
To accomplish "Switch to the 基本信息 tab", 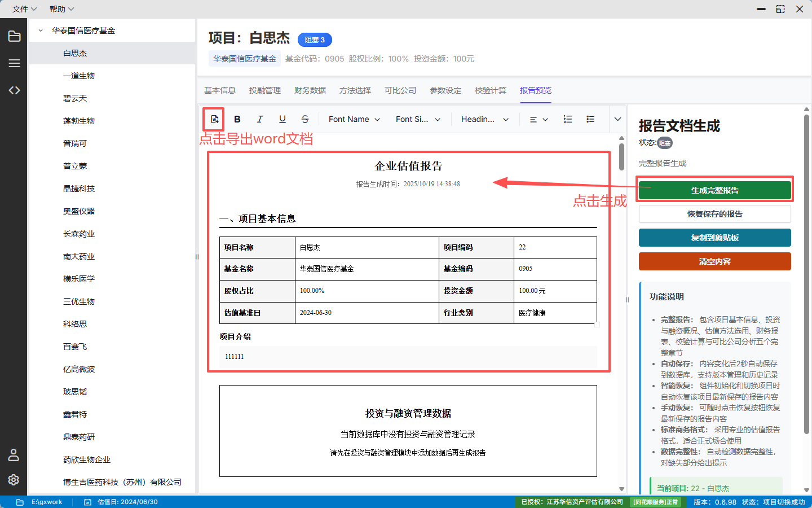I will (220, 90).
